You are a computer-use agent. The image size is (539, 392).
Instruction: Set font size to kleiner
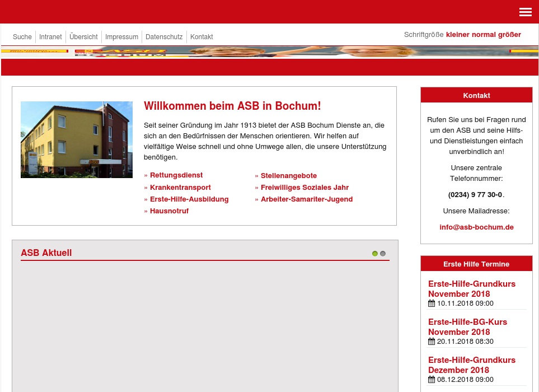coord(457,35)
